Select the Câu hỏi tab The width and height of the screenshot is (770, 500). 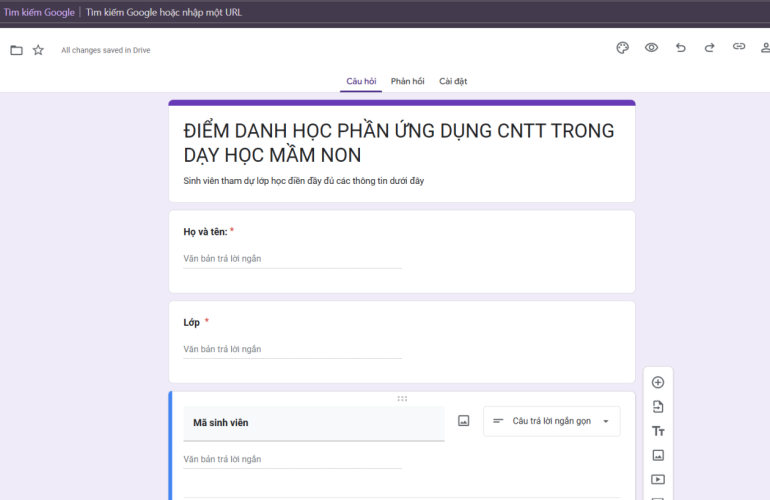coord(361,81)
